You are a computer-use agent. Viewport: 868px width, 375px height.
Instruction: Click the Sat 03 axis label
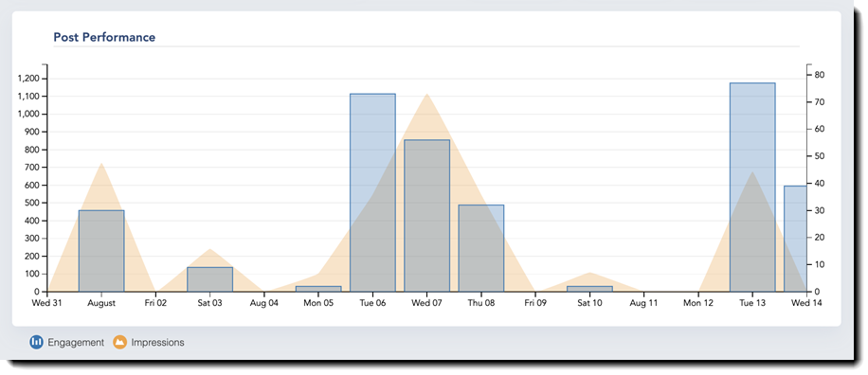click(x=209, y=303)
